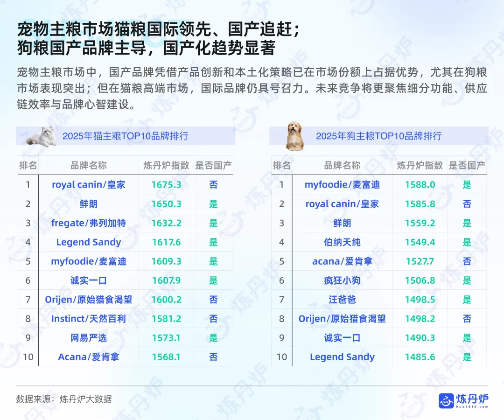Click the index value 1485.6
The image size is (504, 420).
[420, 357]
